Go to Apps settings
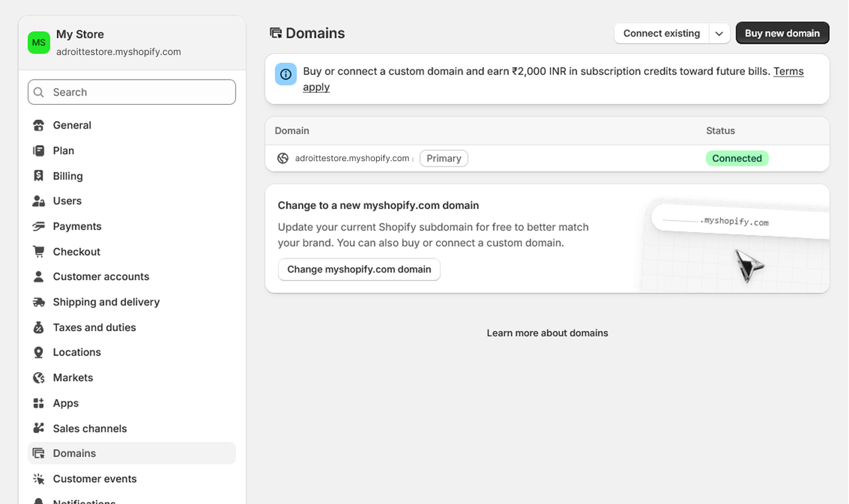Screen dimensions: 849x504 point(132,403)
